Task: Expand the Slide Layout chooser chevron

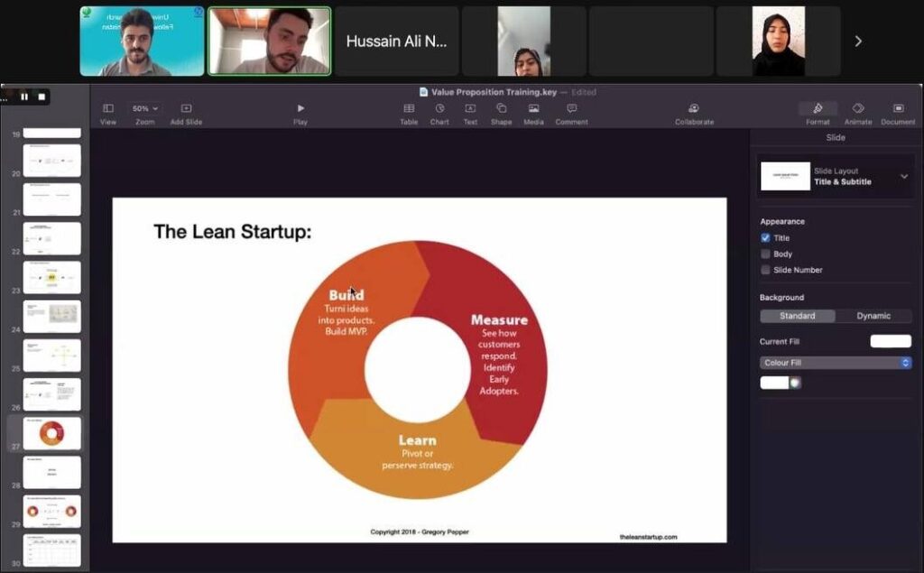Action: 904,176
